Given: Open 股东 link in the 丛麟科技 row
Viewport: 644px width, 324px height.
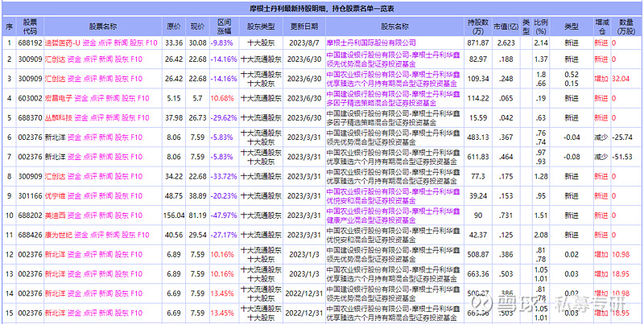Looking at the screenshot, I should (x=128, y=117).
